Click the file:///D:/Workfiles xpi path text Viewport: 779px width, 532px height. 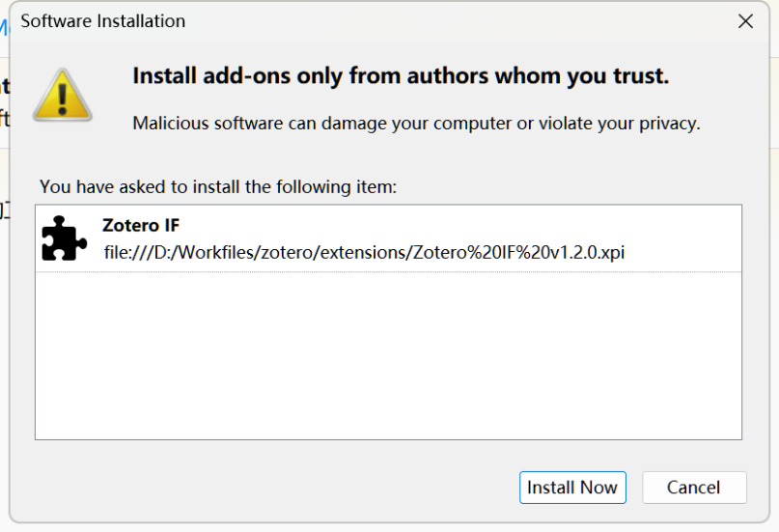click(x=364, y=252)
